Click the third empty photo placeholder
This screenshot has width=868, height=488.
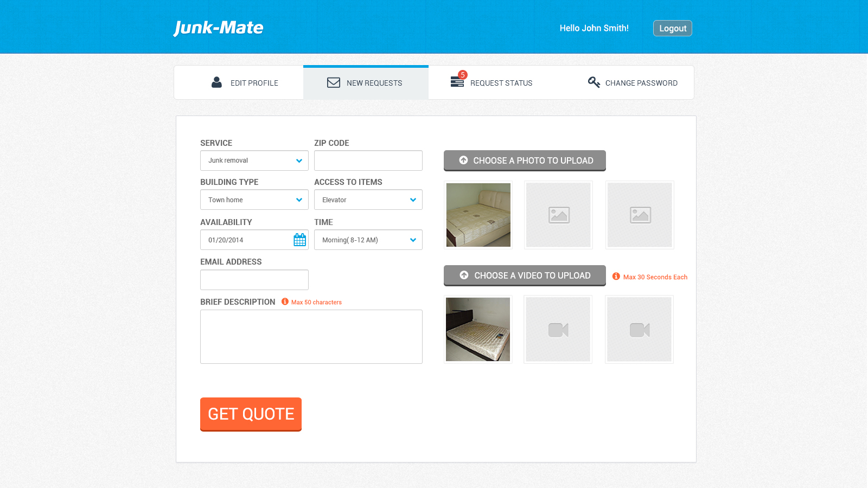[640, 215]
